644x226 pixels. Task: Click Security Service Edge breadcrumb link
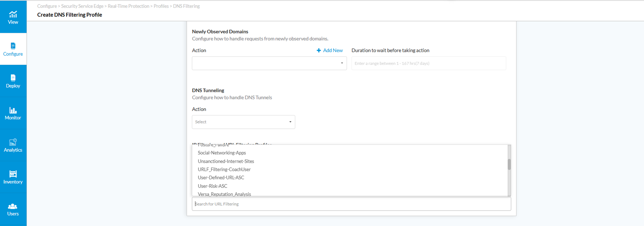coord(82,6)
